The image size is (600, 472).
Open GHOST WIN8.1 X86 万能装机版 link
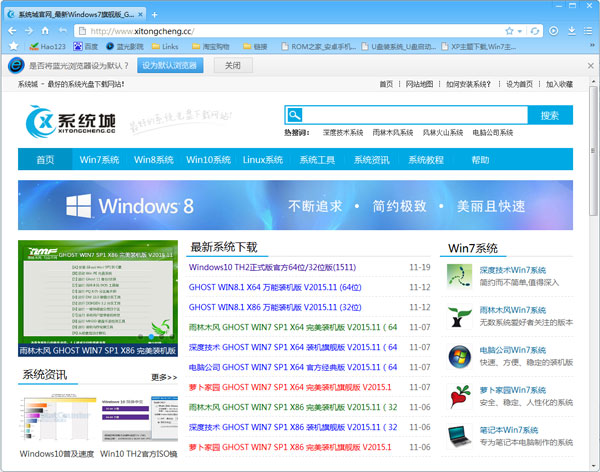275,307
